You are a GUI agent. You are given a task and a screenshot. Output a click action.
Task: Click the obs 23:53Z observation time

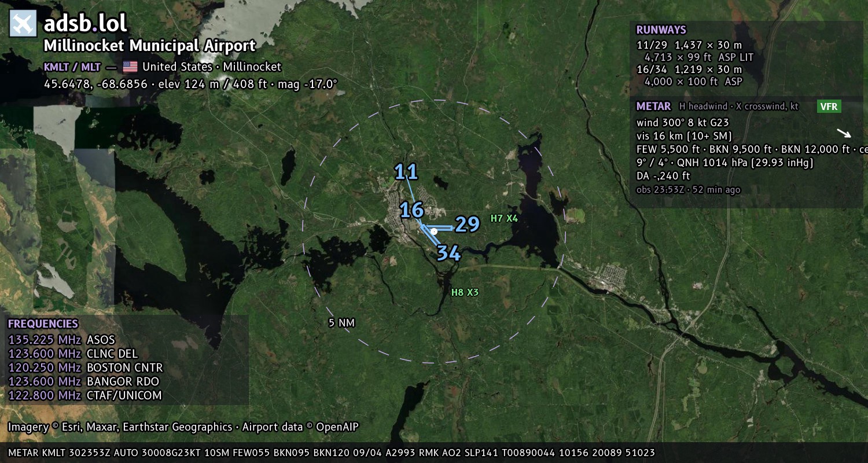[688, 189]
